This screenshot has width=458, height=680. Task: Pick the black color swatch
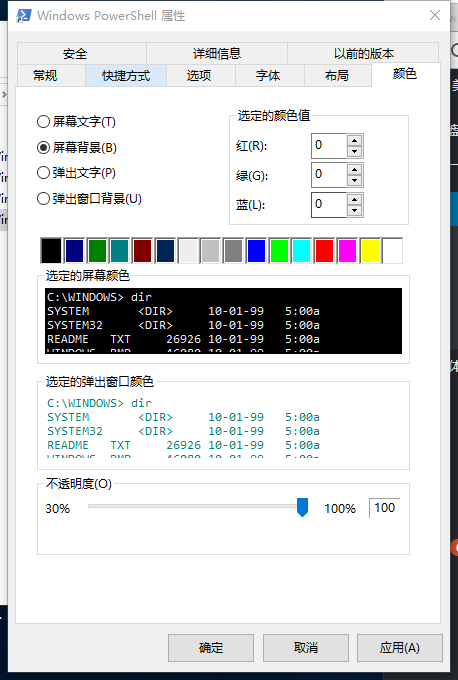(x=51, y=251)
